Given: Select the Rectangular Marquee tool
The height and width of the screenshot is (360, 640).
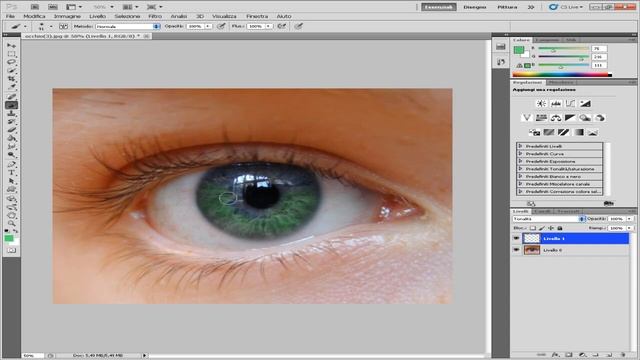Looking at the screenshot, I should tap(11, 54).
